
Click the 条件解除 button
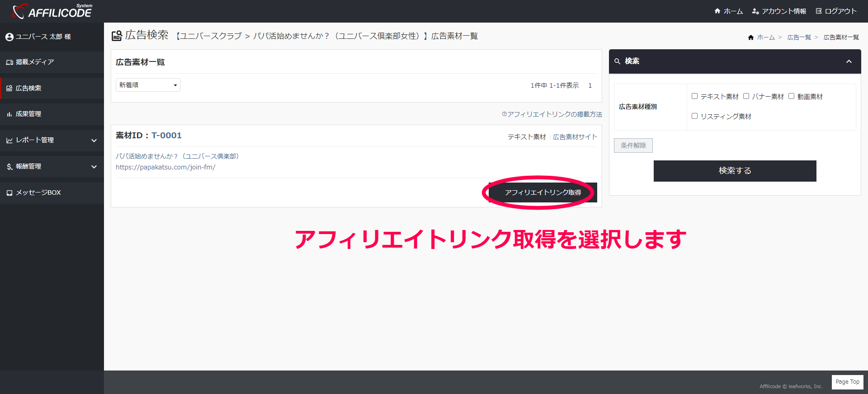click(633, 145)
